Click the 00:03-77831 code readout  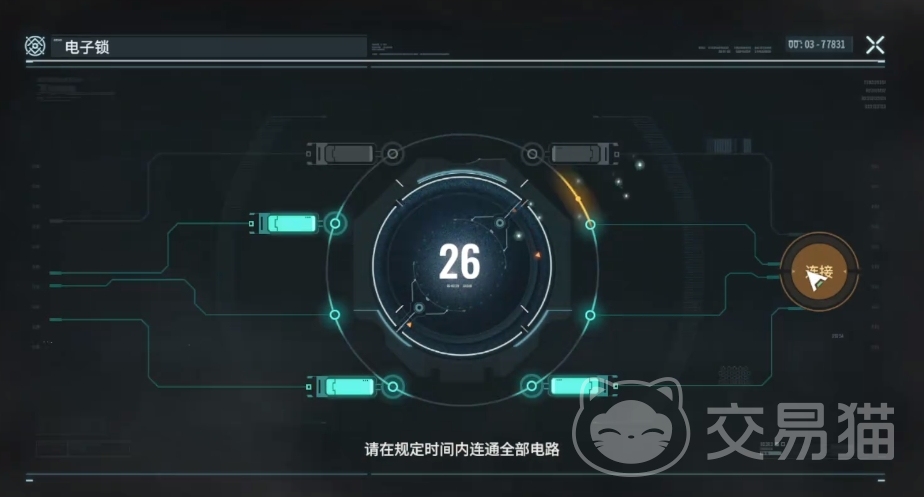[x=817, y=45]
